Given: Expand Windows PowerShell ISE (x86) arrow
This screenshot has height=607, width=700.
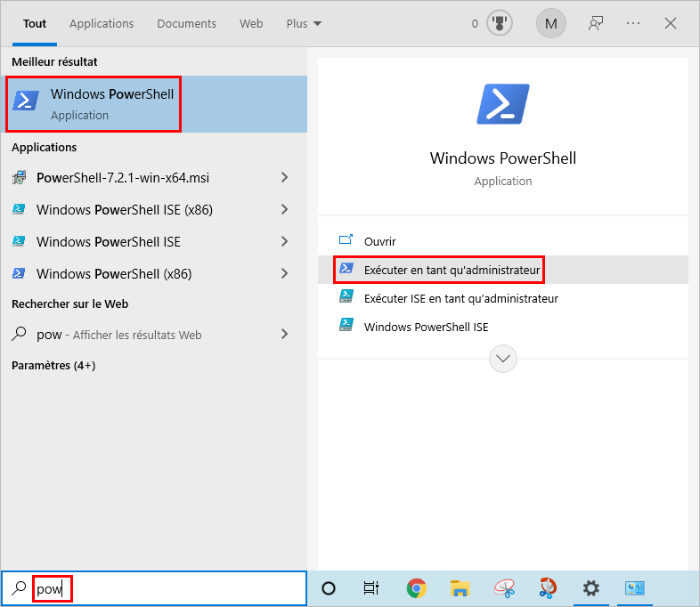Looking at the screenshot, I should coord(285,209).
